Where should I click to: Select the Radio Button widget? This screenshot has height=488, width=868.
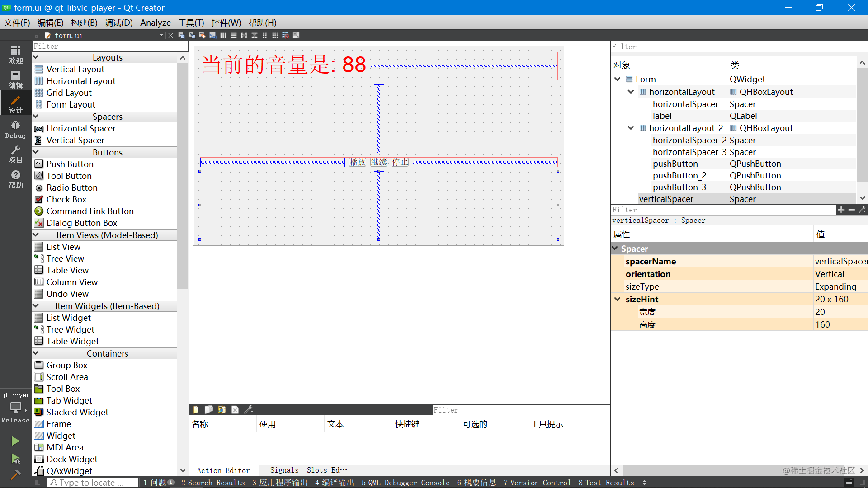[x=71, y=188]
